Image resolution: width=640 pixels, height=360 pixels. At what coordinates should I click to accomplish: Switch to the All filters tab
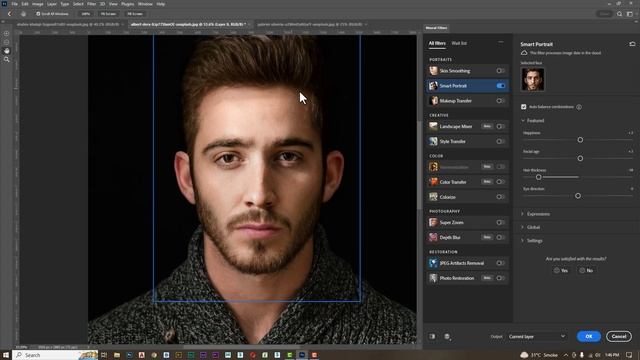tap(437, 43)
